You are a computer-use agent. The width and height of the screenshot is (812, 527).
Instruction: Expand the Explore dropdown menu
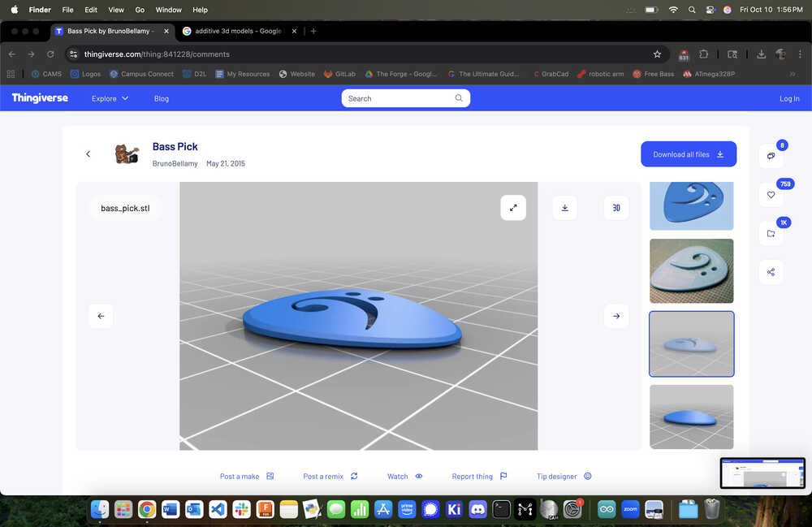tap(110, 98)
